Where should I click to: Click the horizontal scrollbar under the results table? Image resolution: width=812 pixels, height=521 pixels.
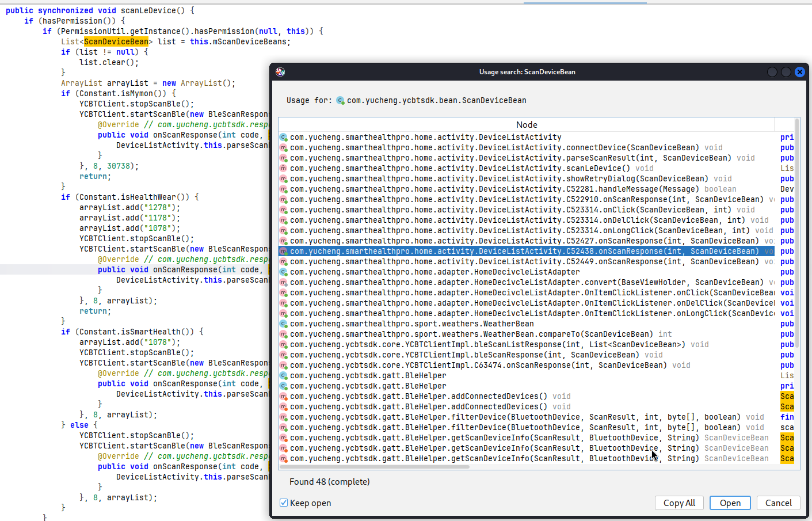374,467
